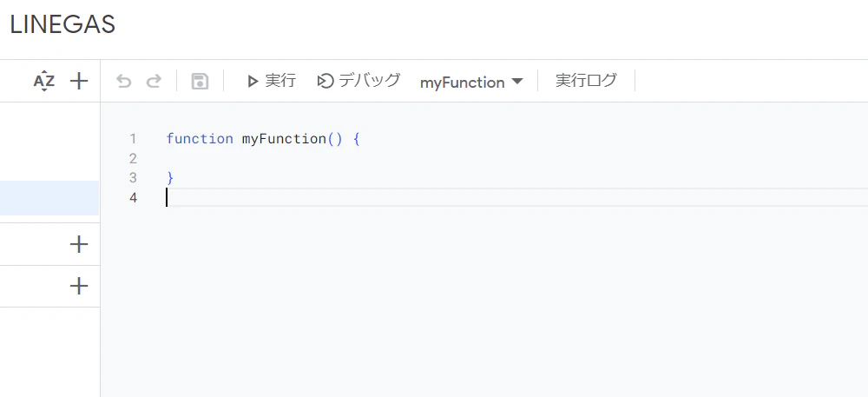Add a service with the lower sidebar plus icon
The image size is (868, 397).
tap(79, 287)
